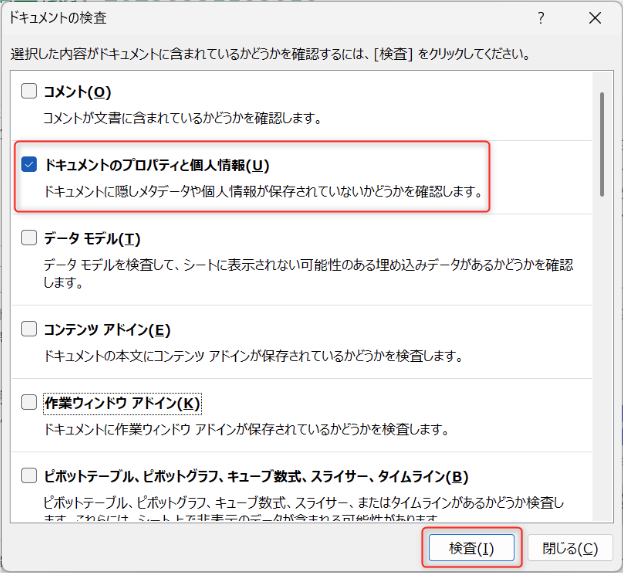The image size is (623, 573).
Task: Uncheck the ドキュメントのプロパティと個人情報 checkbox
Action: click(29, 165)
